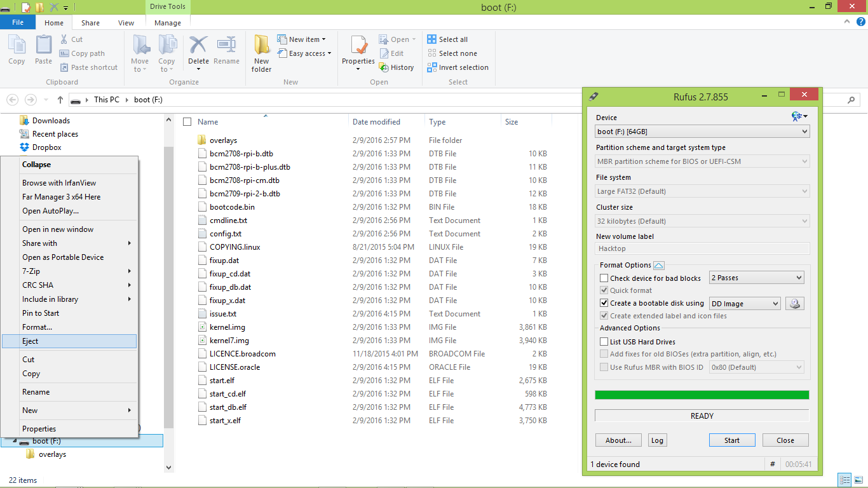Click the Explorer Up arrow button

point(60,100)
